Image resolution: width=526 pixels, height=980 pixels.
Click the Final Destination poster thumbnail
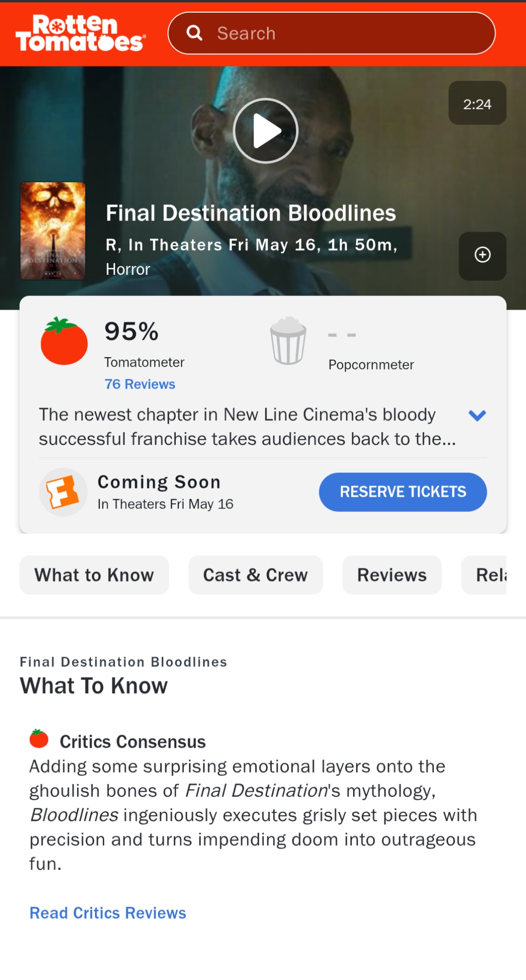53,231
